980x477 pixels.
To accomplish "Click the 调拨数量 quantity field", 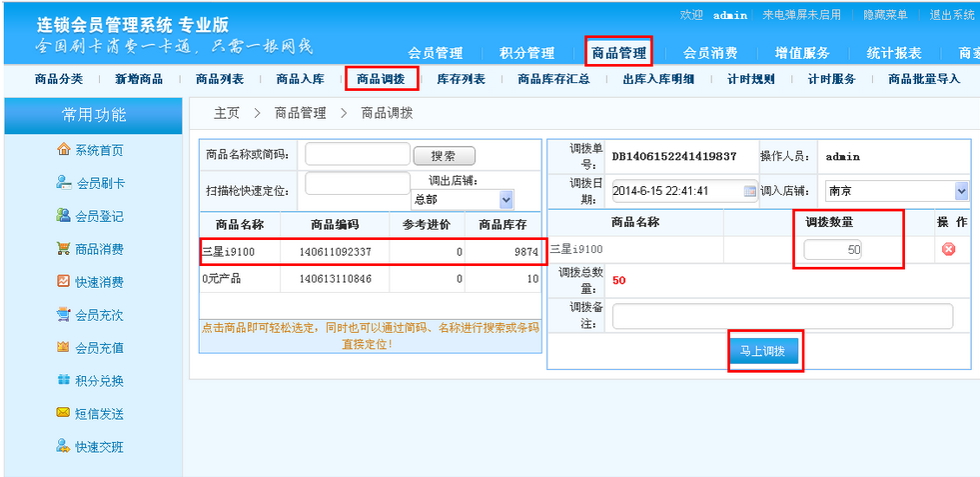I will tap(833, 250).
